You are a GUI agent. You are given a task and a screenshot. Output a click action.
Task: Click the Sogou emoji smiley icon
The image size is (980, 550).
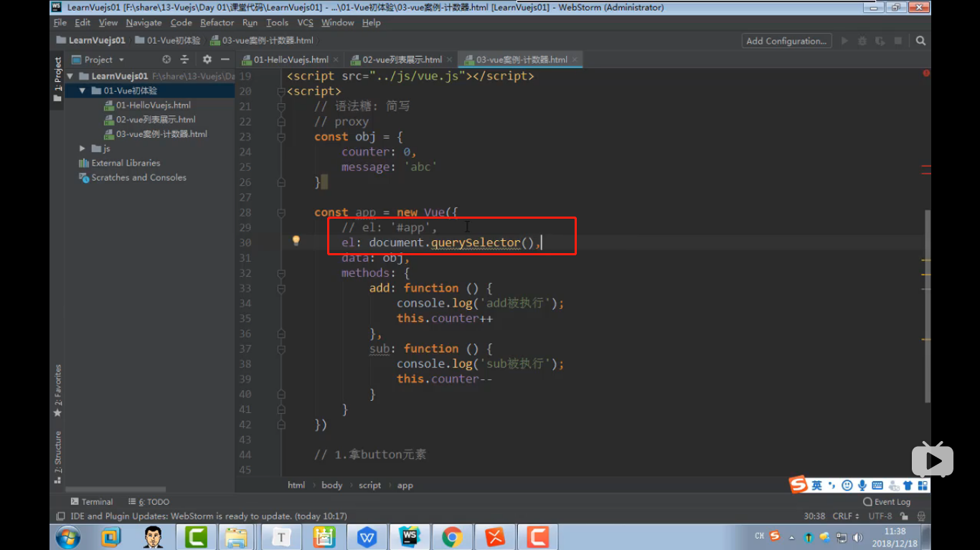pyautogui.click(x=847, y=485)
